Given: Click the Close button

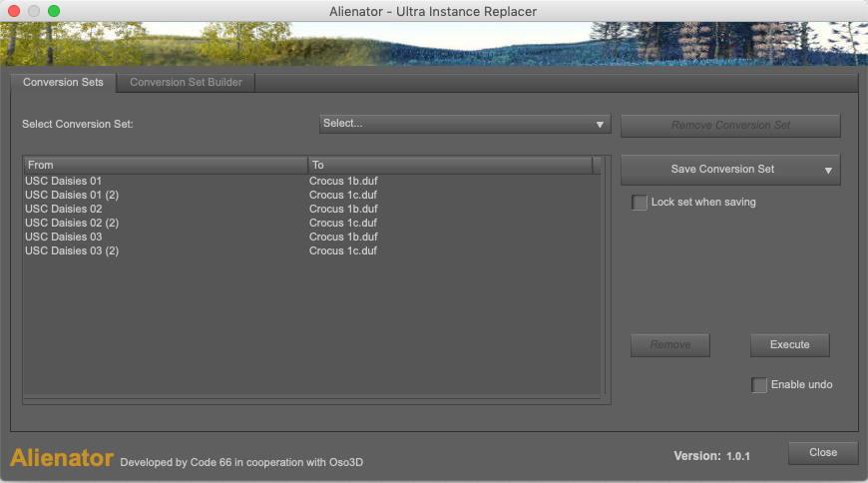Looking at the screenshot, I should pos(823,453).
